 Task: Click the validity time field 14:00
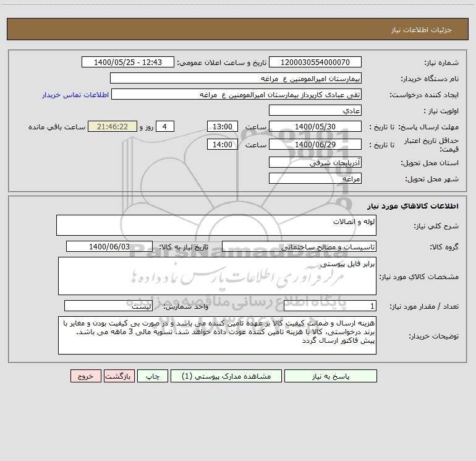[x=222, y=144]
